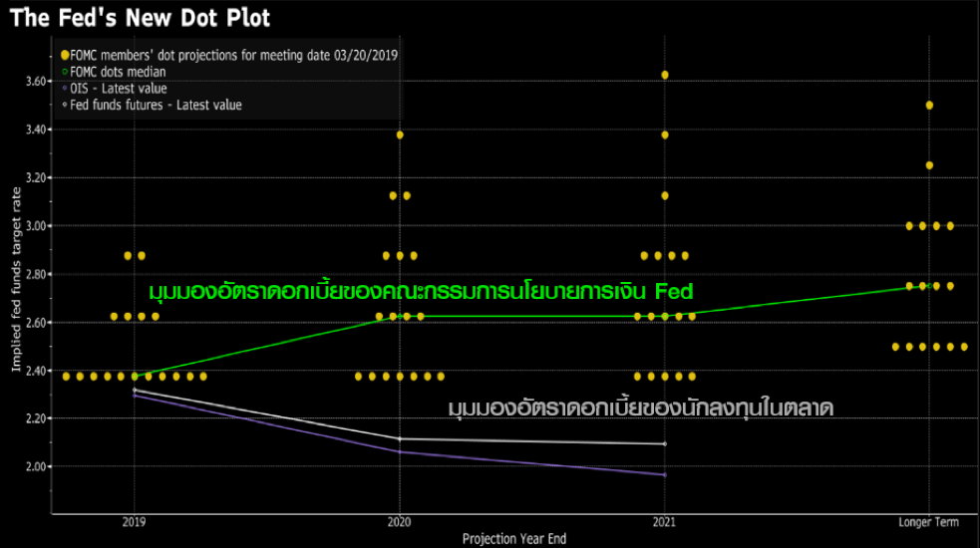This screenshot has height=548, width=980.
Task: Click the yellow dot icon in the legend
Action: (x=66, y=55)
